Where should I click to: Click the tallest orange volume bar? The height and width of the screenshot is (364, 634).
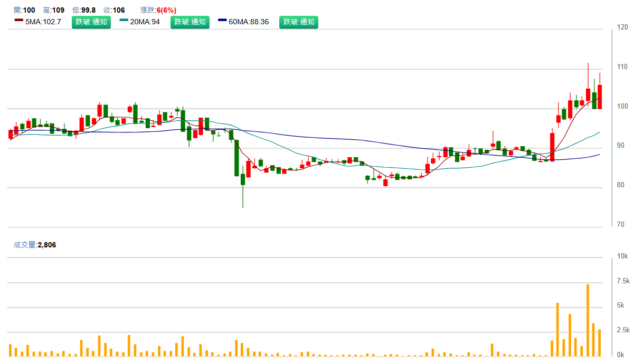[588, 320]
